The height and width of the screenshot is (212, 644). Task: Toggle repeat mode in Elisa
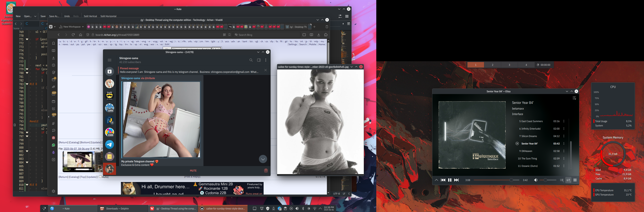coord(568,180)
